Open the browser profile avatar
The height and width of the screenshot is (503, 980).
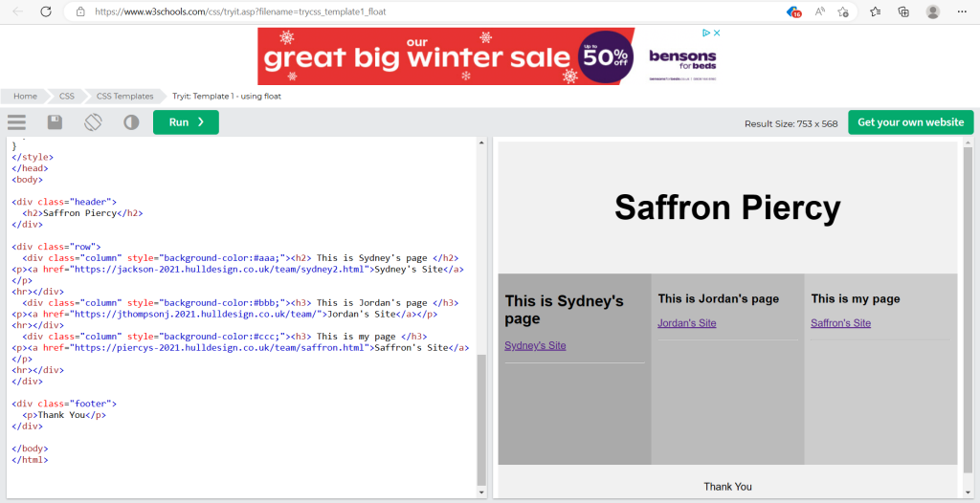pyautogui.click(x=933, y=11)
